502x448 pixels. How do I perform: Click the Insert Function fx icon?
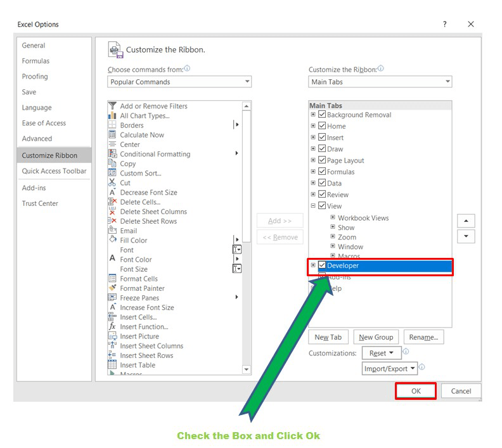(x=112, y=326)
